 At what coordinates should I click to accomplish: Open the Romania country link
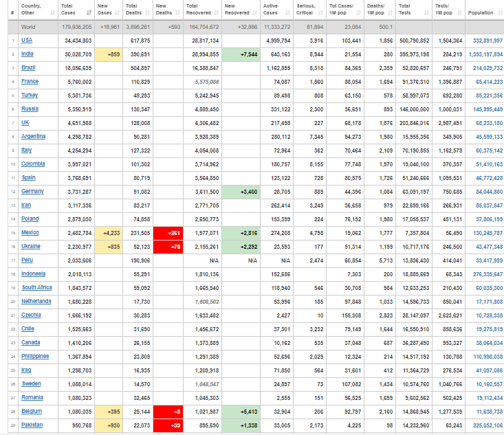[32, 398]
